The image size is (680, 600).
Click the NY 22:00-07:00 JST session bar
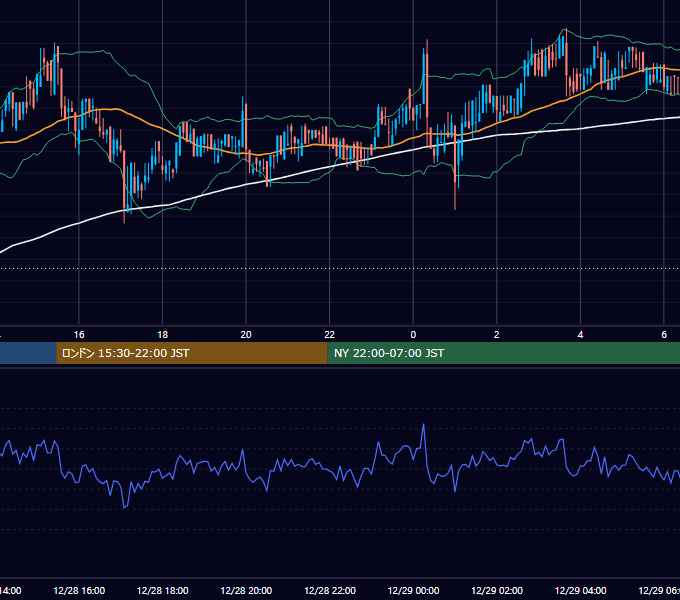(x=503, y=353)
